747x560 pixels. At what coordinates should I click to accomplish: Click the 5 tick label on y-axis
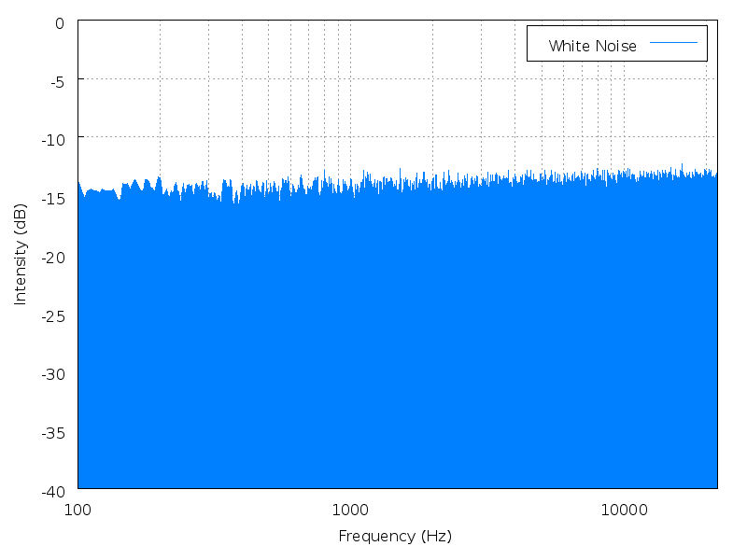tap(60, 80)
